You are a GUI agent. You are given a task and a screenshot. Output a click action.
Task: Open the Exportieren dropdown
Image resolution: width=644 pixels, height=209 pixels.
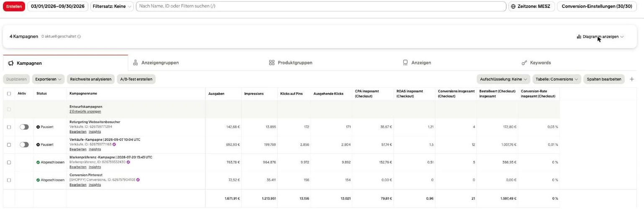pyautogui.click(x=49, y=79)
